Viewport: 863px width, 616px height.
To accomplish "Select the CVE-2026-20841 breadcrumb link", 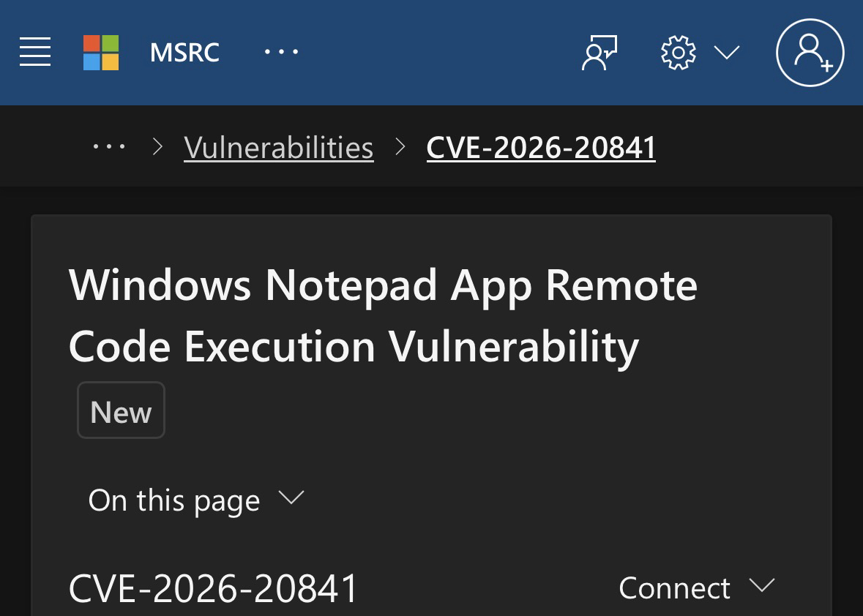I will pyautogui.click(x=541, y=148).
